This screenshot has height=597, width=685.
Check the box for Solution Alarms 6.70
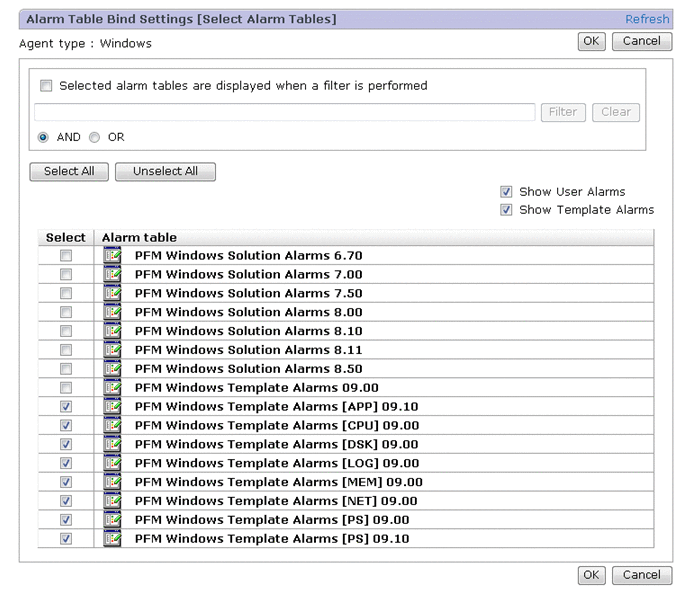pos(66,255)
